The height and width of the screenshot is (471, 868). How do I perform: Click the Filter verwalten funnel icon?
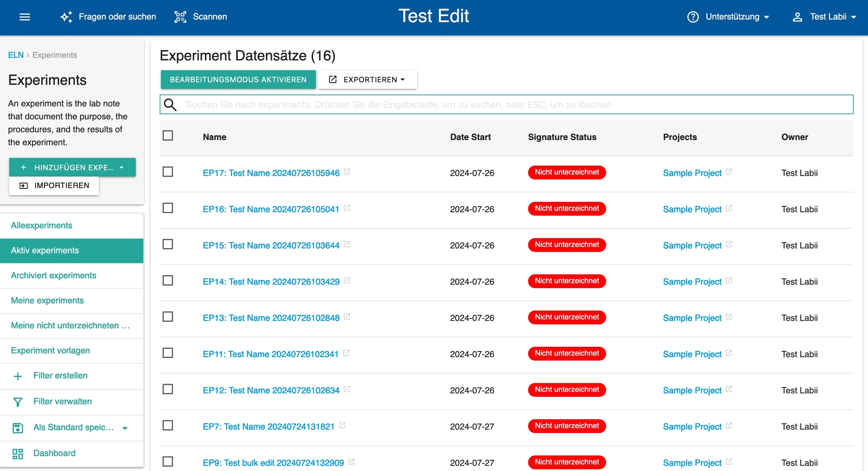coord(18,402)
